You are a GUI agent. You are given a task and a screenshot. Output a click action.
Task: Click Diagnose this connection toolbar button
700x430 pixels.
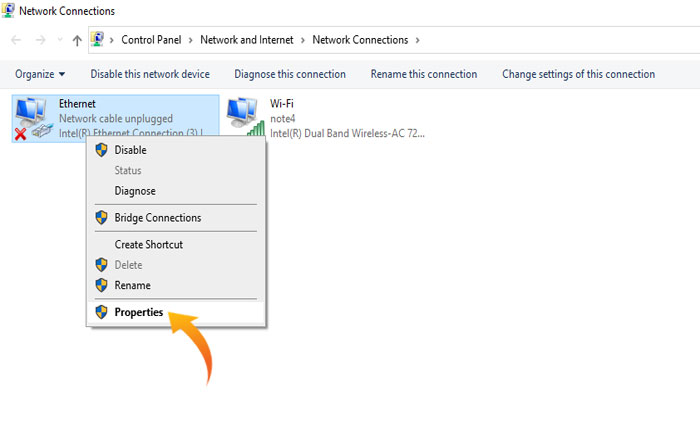pos(290,74)
